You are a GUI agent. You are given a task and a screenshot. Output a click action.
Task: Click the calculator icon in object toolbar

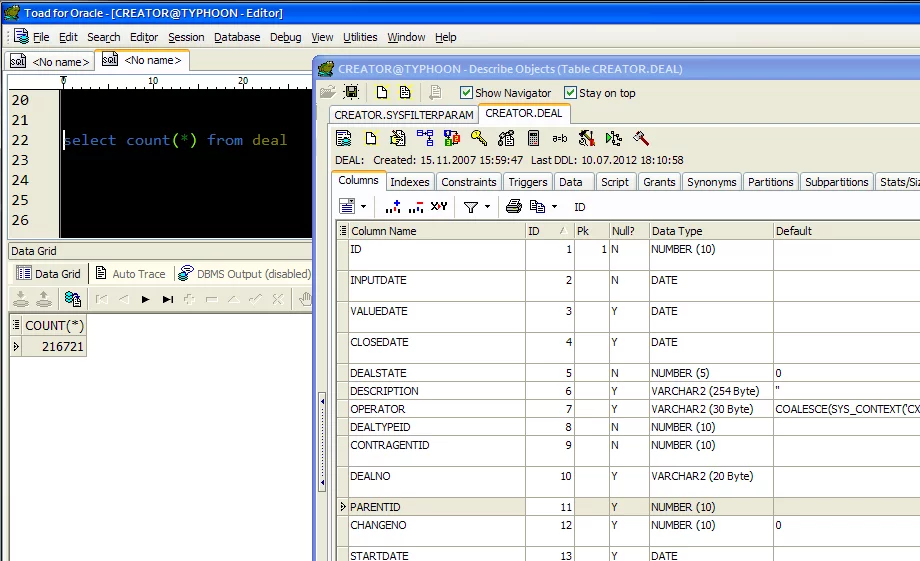pyautogui.click(x=533, y=138)
